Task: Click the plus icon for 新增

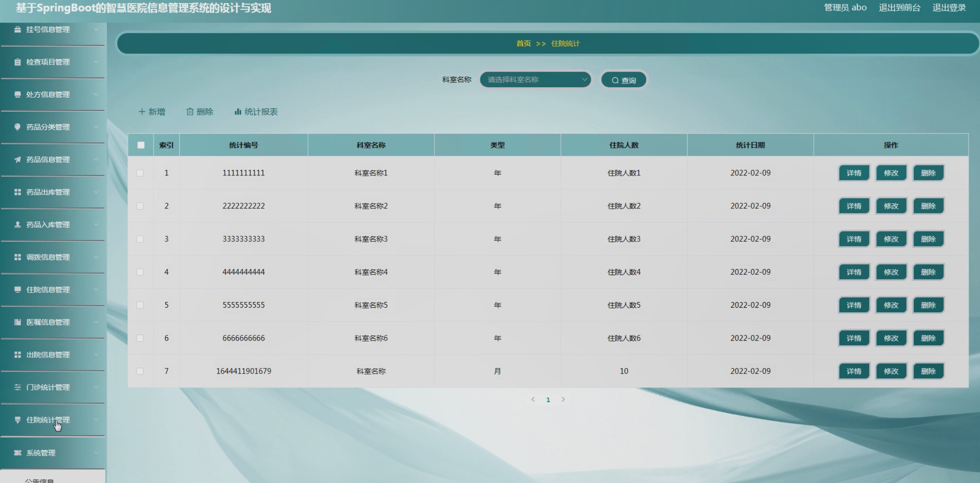Action: (141, 112)
